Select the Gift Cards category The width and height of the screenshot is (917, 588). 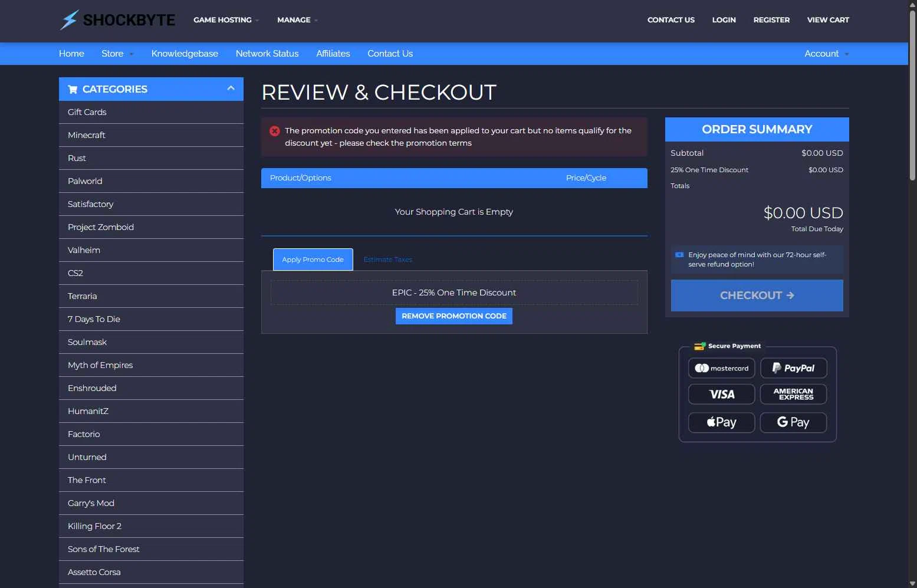151,112
